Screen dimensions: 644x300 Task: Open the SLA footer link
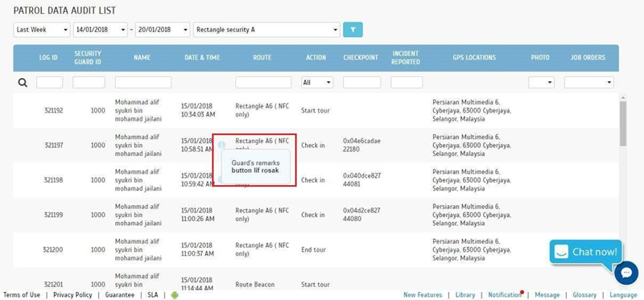pos(152,295)
